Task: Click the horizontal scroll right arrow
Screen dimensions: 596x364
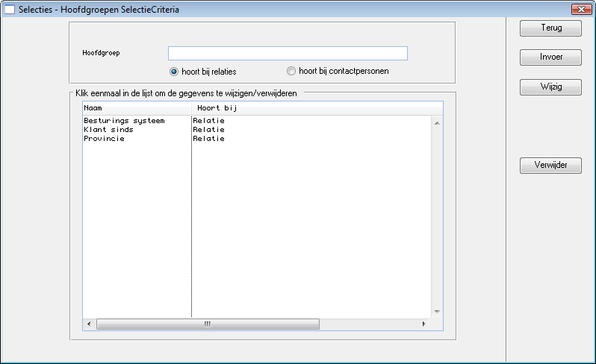Action: pyautogui.click(x=424, y=324)
